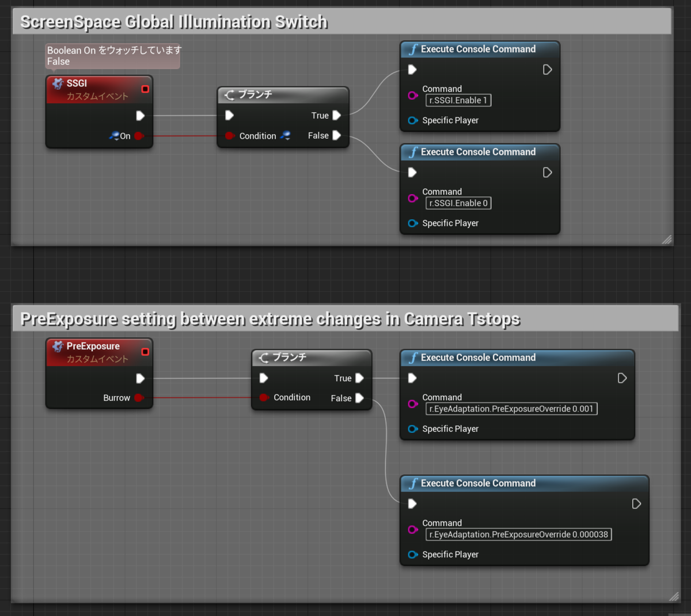Click Command pin of PreExposureOverride 0.000038 node

click(x=412, y=529)
